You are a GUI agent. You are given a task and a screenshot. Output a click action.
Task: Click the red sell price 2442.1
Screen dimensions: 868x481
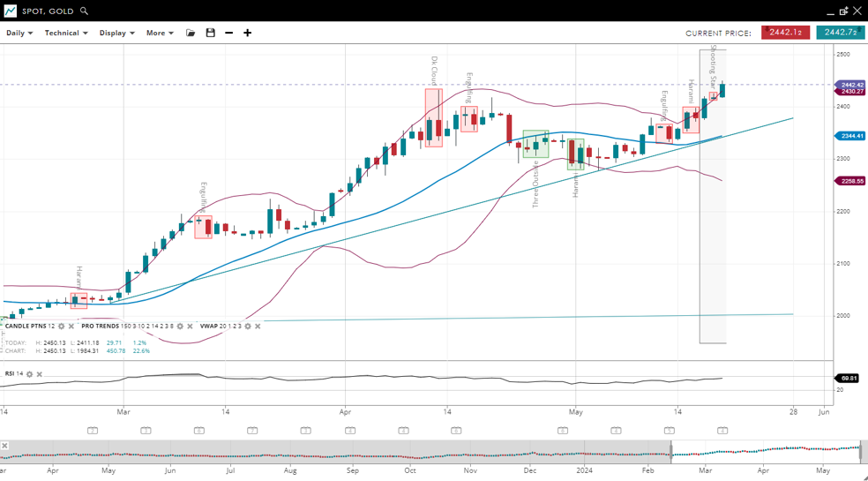coord(785,33)
